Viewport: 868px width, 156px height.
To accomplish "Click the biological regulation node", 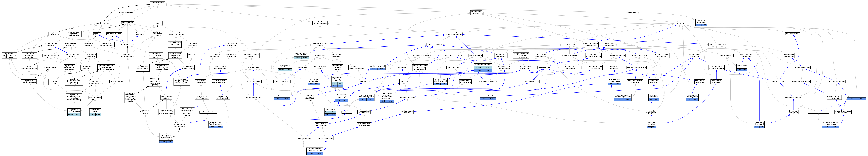I will coord(126,12).
